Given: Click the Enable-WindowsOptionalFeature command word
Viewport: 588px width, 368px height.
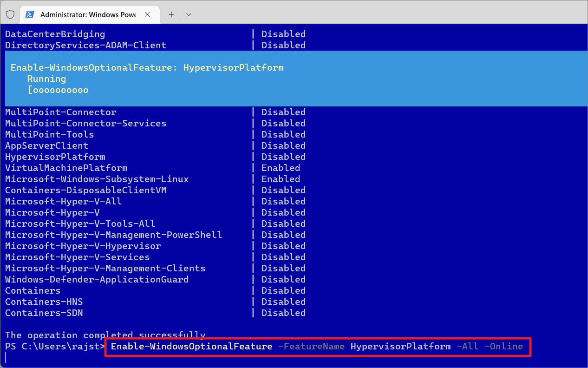Looking at the screenshot, I should coord(191,346).
